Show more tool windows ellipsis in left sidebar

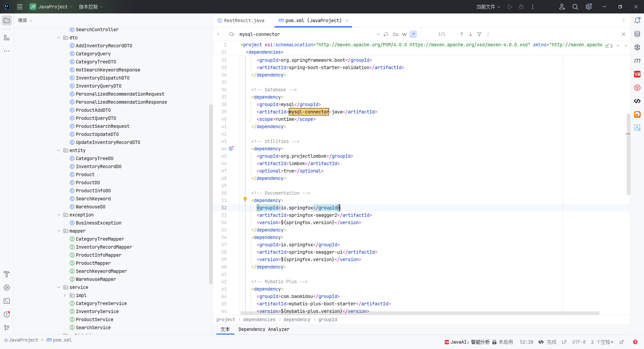tap(7, 51)
